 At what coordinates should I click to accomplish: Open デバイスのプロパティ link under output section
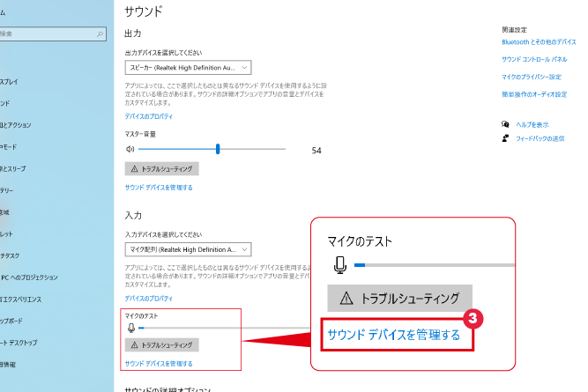(149, 116)
